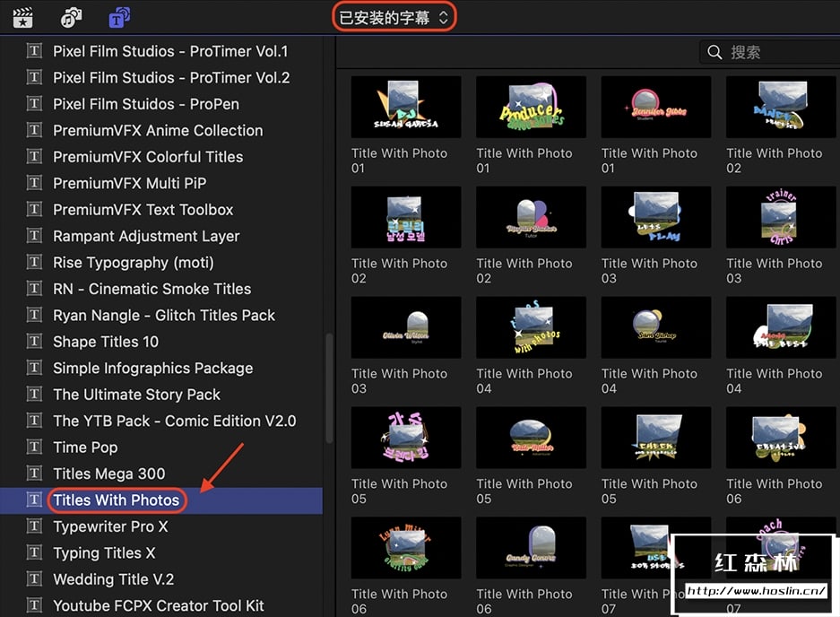840x617 pixels.
Task: Select the Susan Garcia DJ title thumbnail
Action: point(406,107)
